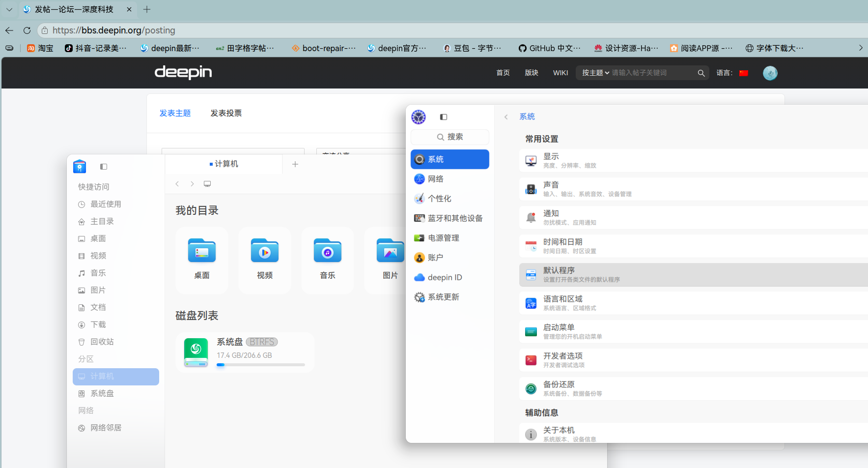Viewport: 868px width, 468px height.
Task: Open 开发者选项 settings row
Action: point(694,360)
